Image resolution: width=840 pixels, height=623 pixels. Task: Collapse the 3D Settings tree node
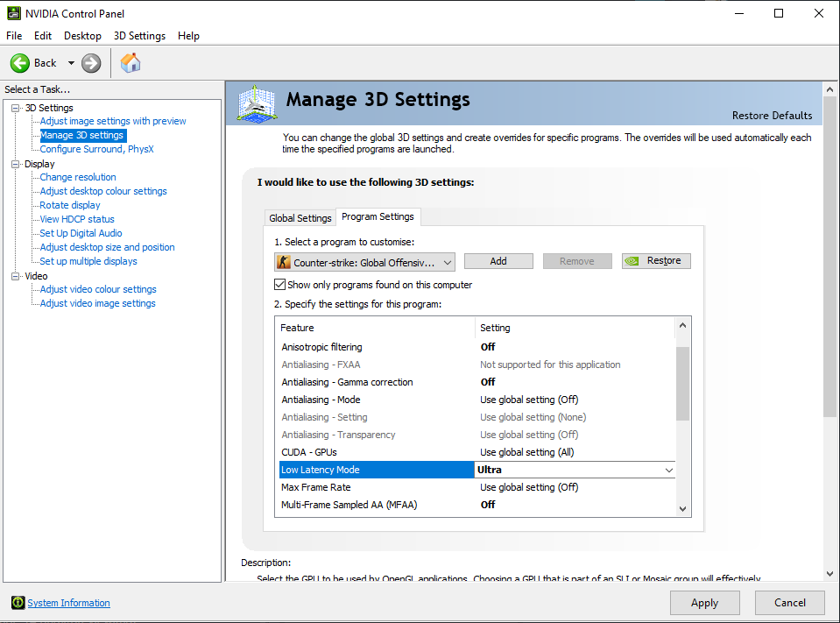[15, 108]
